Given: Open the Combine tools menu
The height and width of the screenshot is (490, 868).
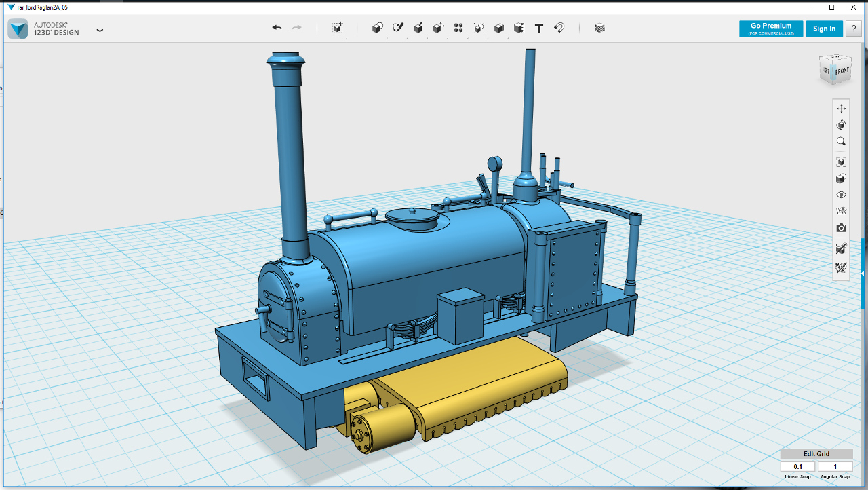Looking at the screenshot, I should point(499,28).
